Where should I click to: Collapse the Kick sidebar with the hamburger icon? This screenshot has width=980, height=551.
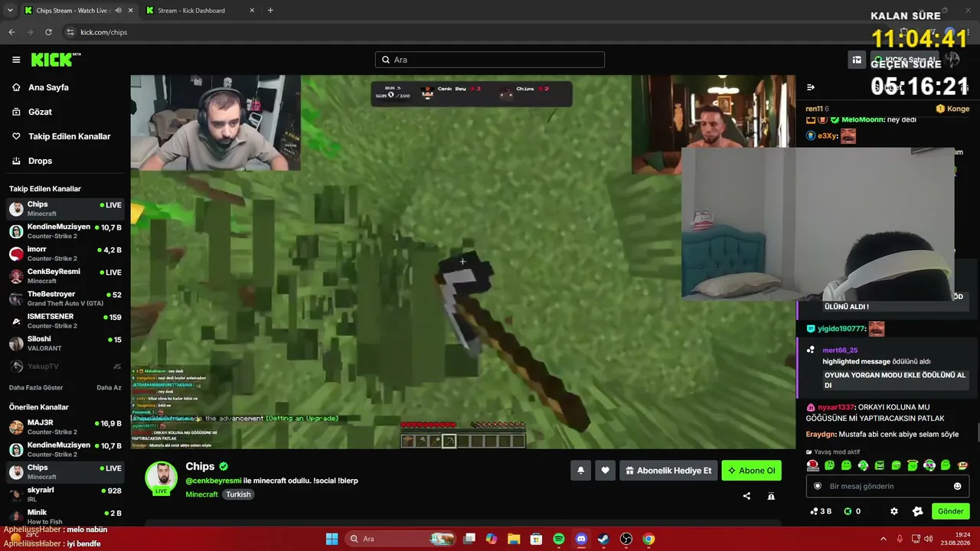pos(16,60)
